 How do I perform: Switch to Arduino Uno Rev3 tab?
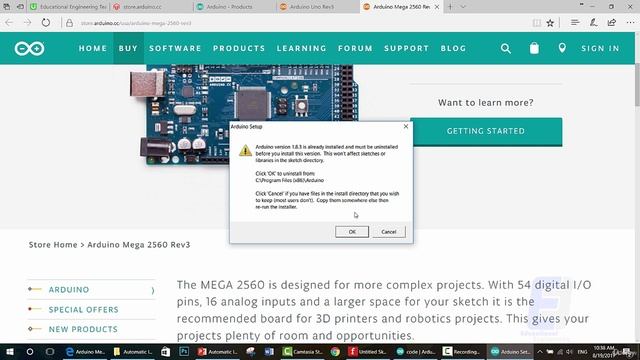point(318,7)
